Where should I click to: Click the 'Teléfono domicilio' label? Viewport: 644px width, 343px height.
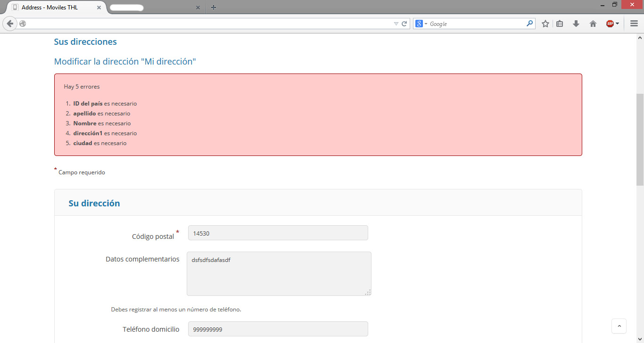pos(151,329)
